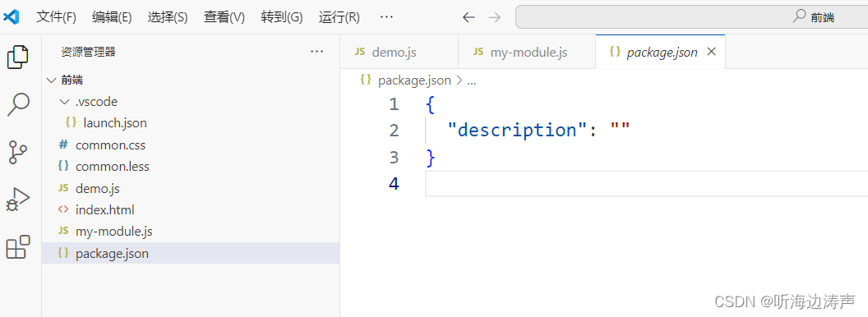Click the JS icon of my-module.js in the file tree
The height and width of the screenshot is (317, 868).
point(63,231)
